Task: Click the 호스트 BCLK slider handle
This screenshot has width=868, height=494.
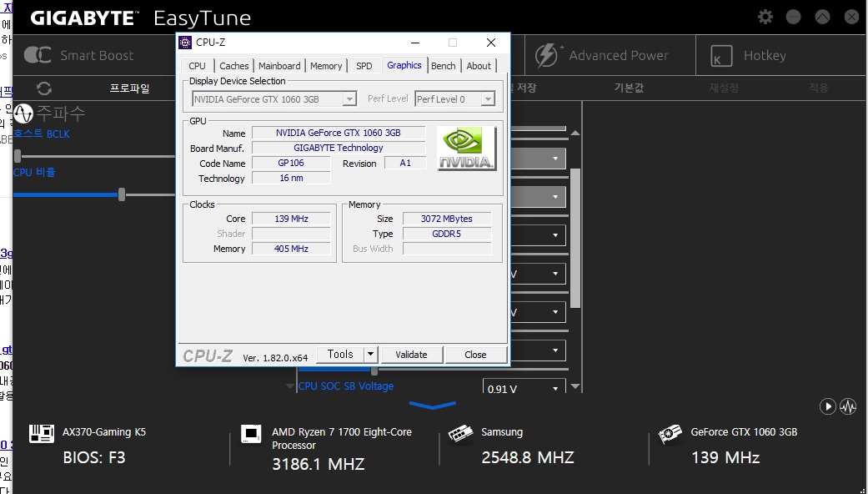Action: (x=18, y=155)
